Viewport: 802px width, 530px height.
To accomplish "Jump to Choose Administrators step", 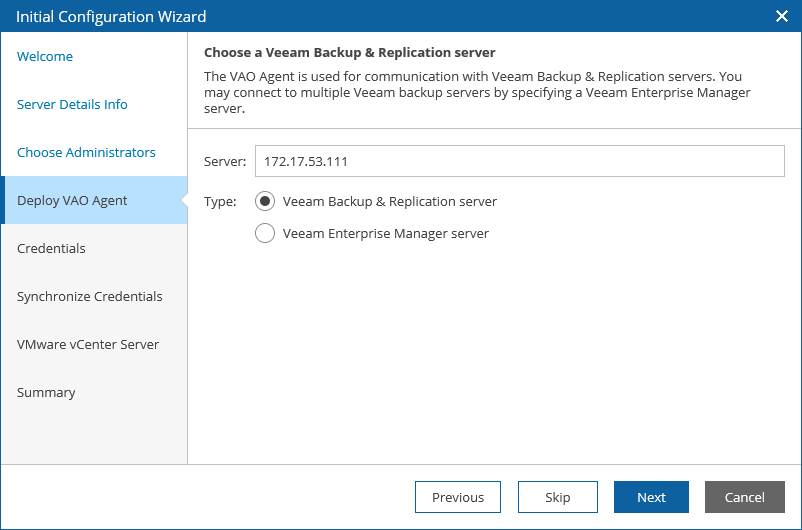I will coord(86,152).
